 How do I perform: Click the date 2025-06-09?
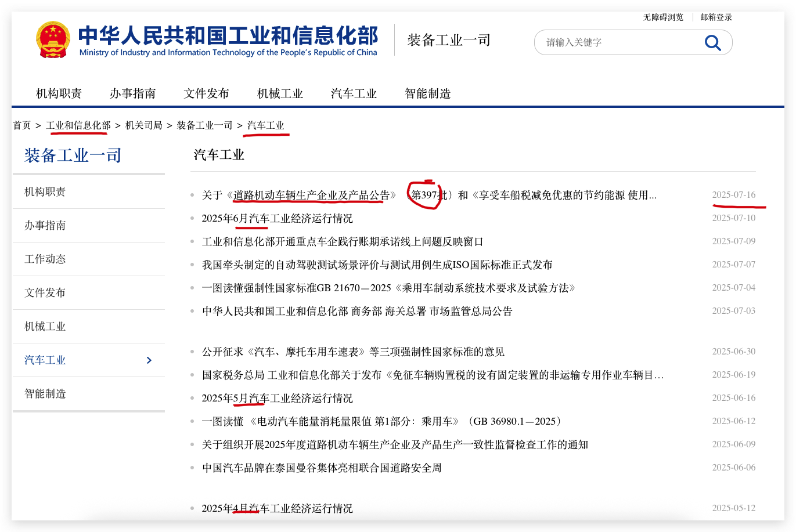734,444
